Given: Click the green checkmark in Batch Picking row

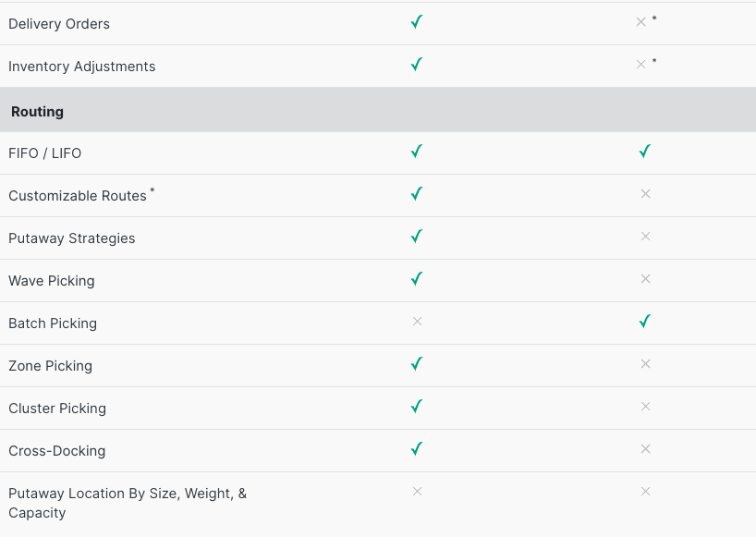Looking at the screenshot, I should click(645, 322).
